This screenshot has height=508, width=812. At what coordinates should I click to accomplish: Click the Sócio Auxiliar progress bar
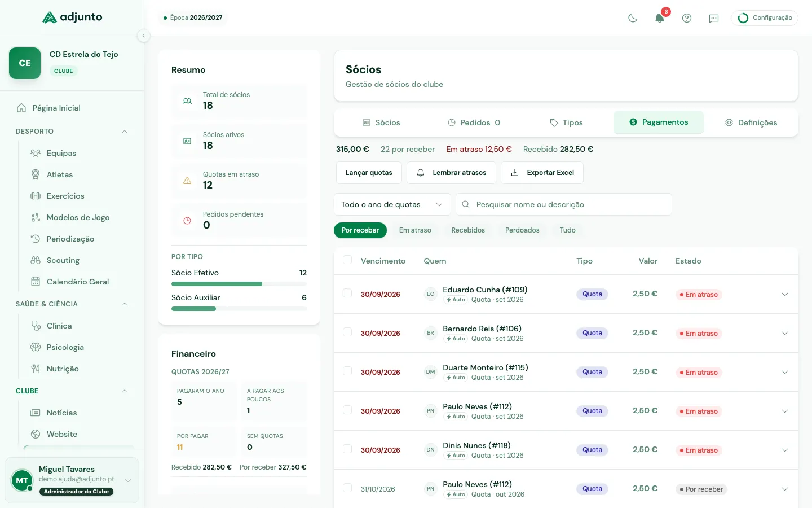(x=239, y=309)
